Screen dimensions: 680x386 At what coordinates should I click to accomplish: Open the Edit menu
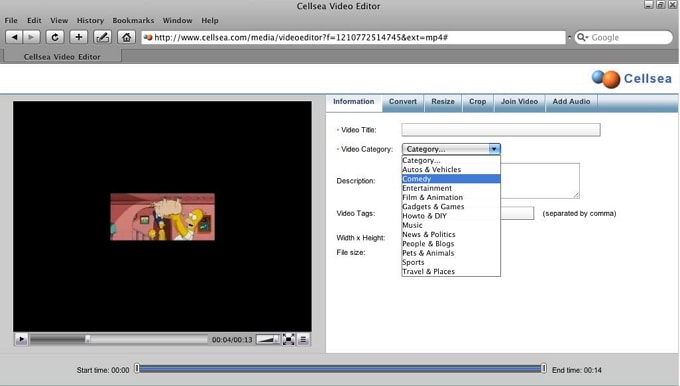pos(34,20)
